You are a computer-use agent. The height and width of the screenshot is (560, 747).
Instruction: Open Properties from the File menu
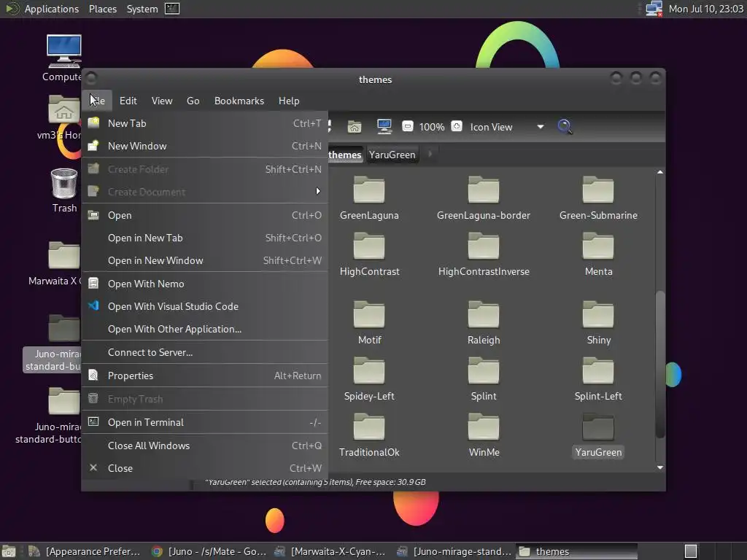[131, 376]
